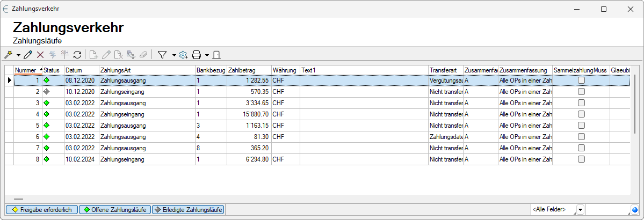Toggle SammelzahlungMuss checkbox in row 1
Viewport: 644px width, 220px height.
[581, 80]
